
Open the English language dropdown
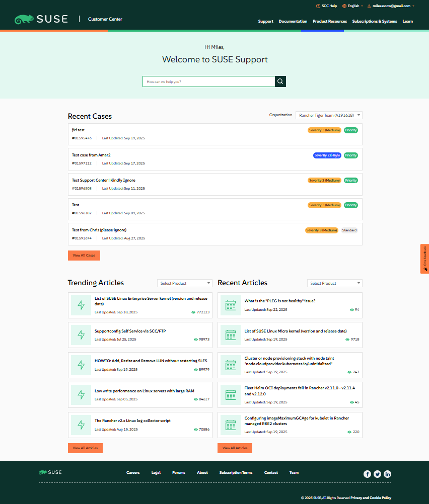[353, 6]
